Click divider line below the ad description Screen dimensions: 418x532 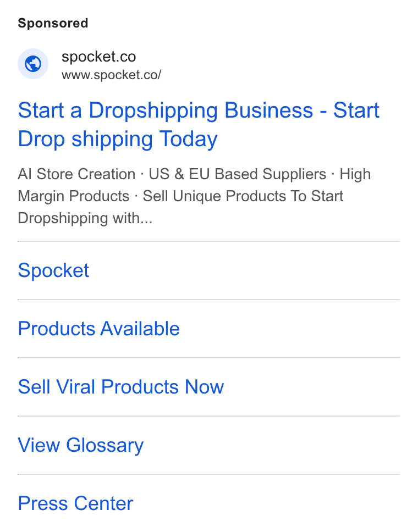(x=209, y=241)
